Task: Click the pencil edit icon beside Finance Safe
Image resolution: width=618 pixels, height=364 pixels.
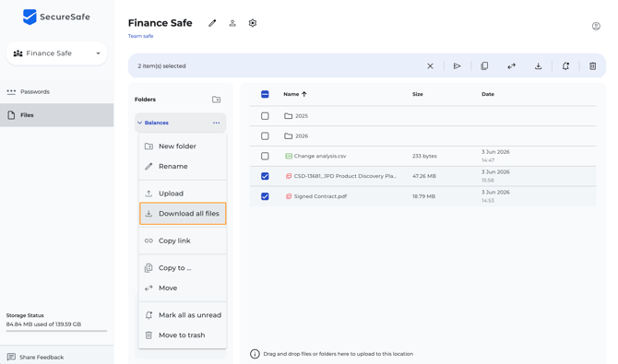Action: 212,23
